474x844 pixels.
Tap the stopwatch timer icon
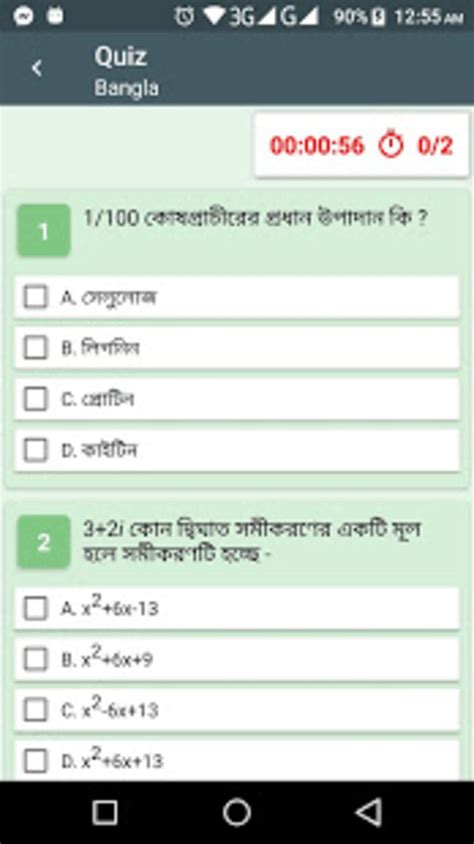pos(391,145)
